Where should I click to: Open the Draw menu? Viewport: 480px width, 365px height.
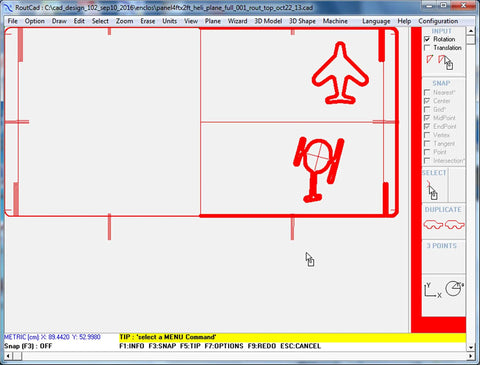pos(59,21)
